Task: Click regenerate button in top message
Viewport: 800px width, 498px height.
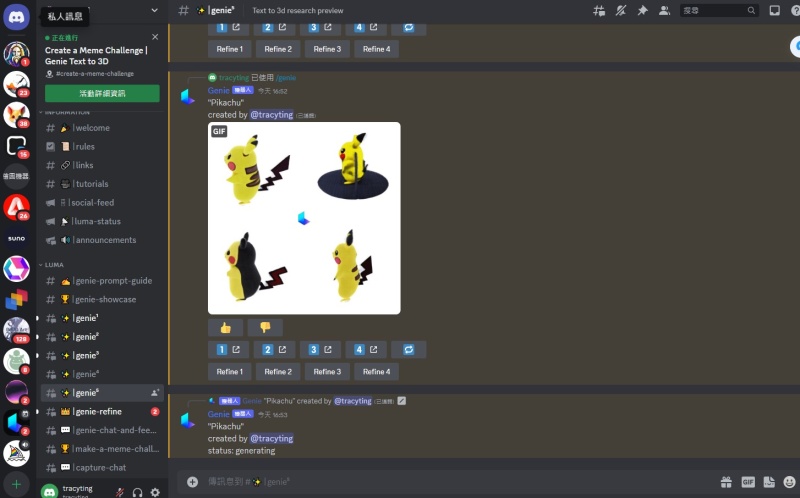Action: (409, 28)
